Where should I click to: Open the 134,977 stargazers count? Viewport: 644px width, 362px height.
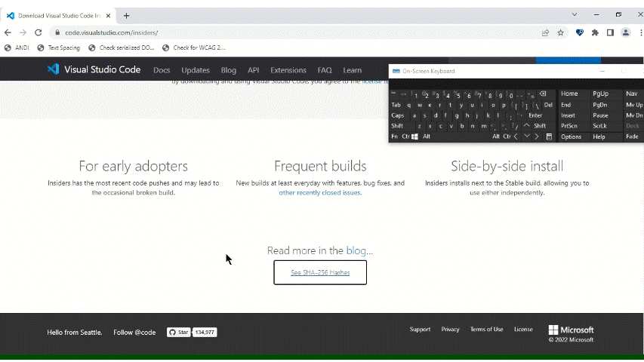[205, 333]
